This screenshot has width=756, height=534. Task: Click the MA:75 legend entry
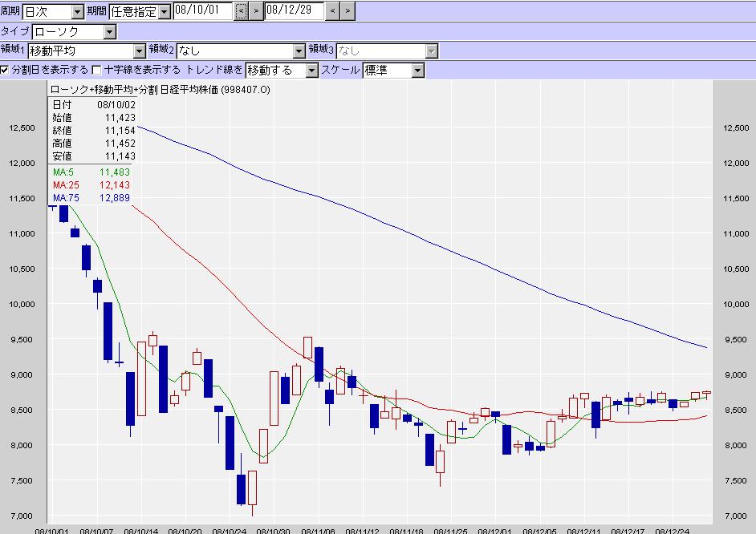91,198
